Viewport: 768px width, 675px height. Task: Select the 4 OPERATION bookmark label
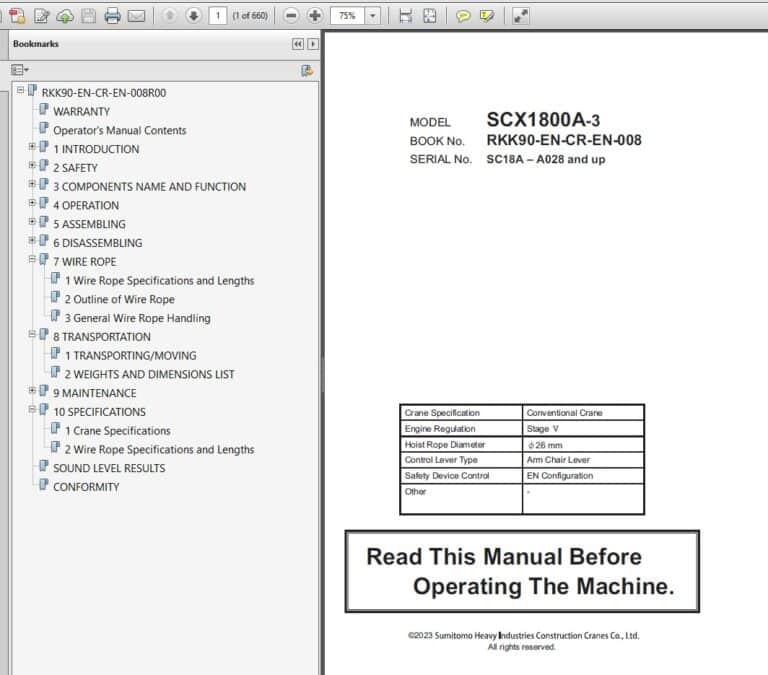click(86, 206)
